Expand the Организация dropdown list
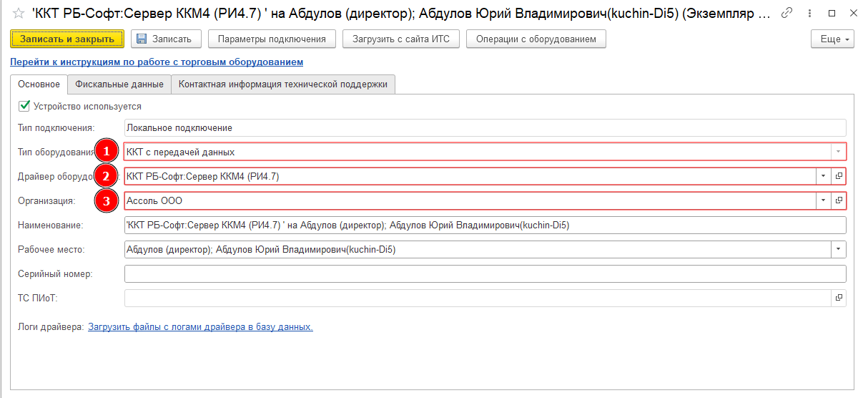 [x=824, y=201]
